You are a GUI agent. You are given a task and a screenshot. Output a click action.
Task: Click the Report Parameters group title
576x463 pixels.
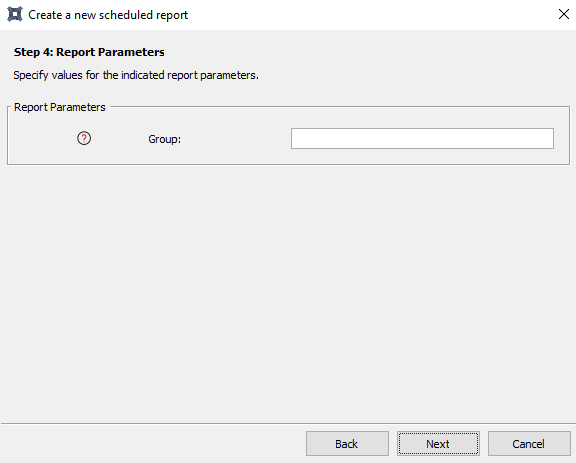click(60, 107)
